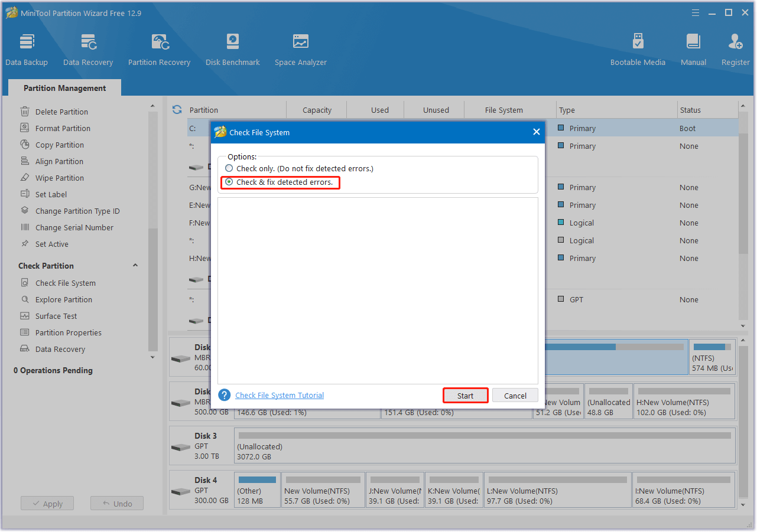Open the Manual

693,47
